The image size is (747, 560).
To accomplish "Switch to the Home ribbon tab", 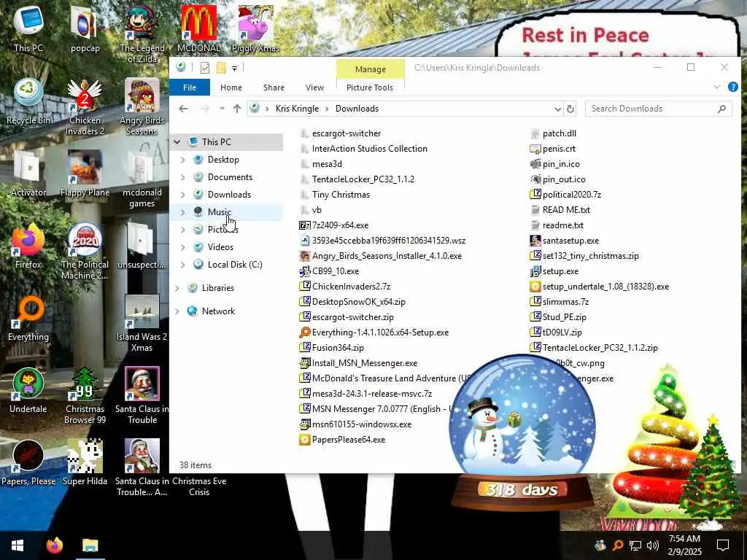I will (x=231, y=87).
